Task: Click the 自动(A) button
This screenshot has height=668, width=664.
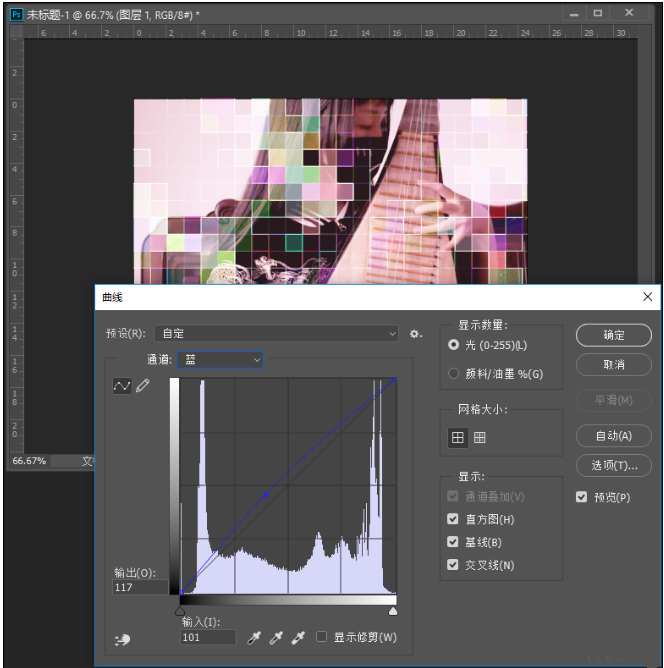Action: click(614, 436)
